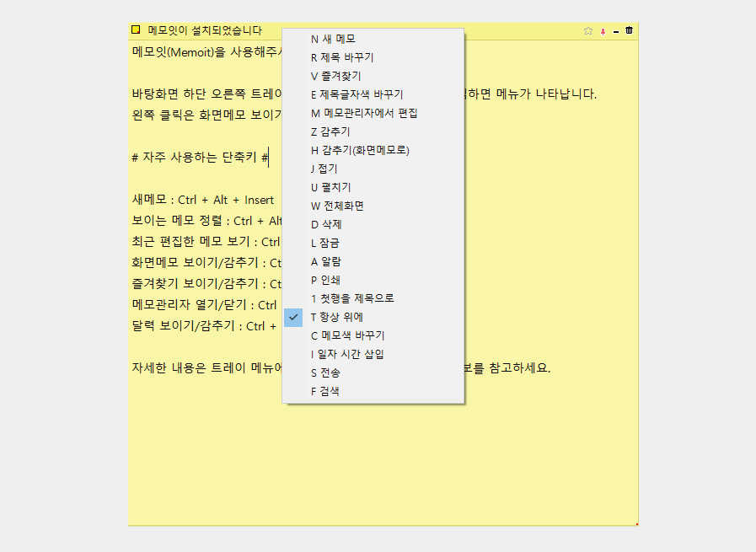Open 'A 알람' alarm menu item
The image size is (756, 552).
coord(373,262)
